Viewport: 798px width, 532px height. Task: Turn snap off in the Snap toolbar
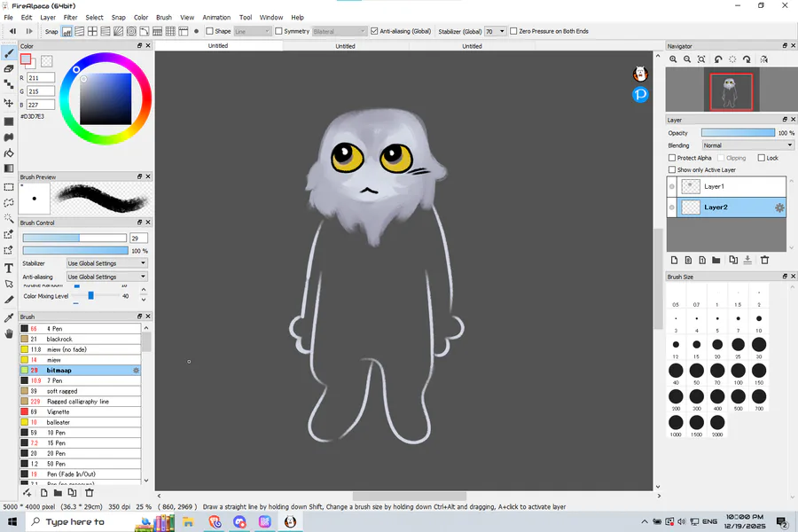(x=66, y=32)
